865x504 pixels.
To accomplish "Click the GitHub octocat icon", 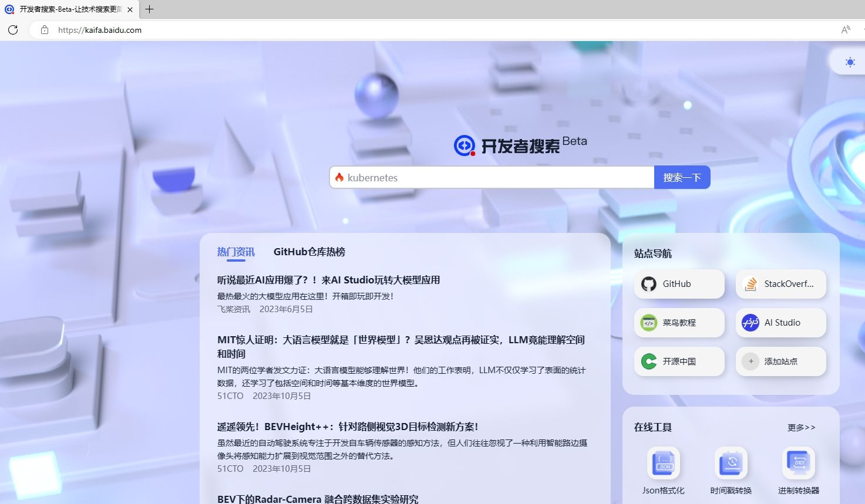I will coord(649,284).
